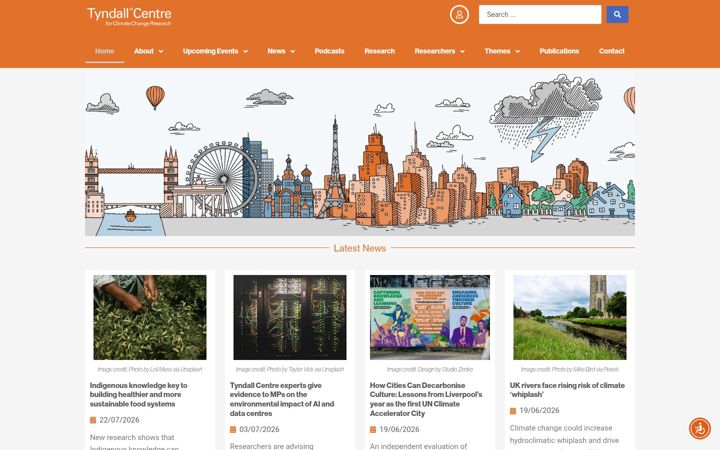Open the Themes dropdown menu

coord(502,51)
